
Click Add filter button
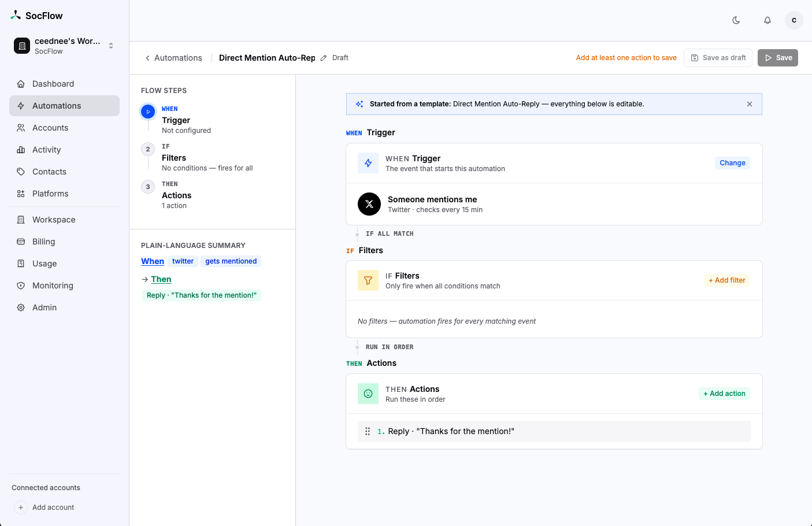pos(726,280)
